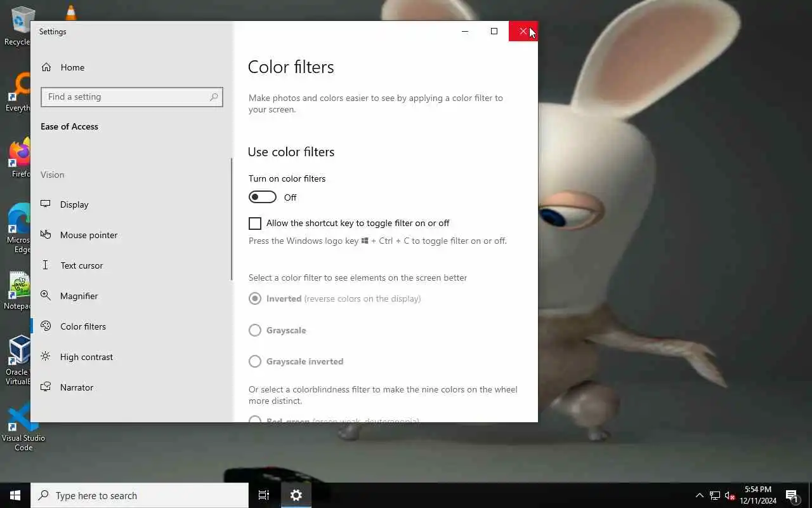Open Mouse pointer settings page
812x508 pixels.
tap(131, 235)
